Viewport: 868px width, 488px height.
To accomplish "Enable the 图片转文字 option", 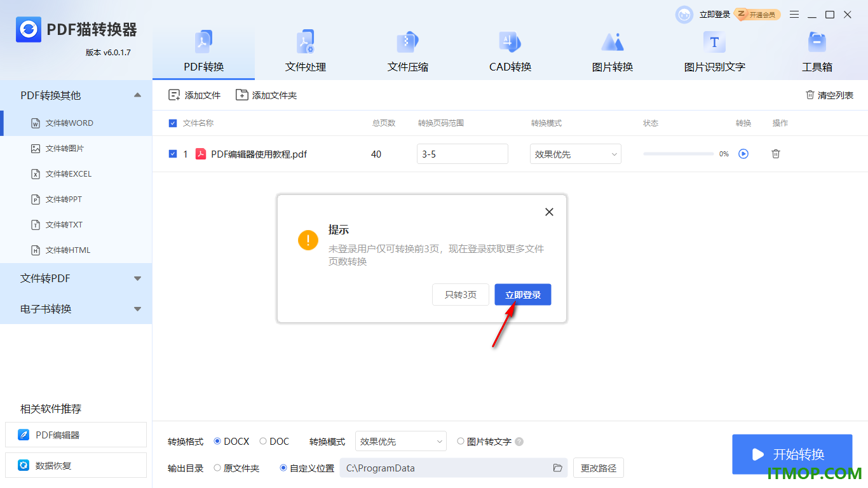I will pos(461,441).
